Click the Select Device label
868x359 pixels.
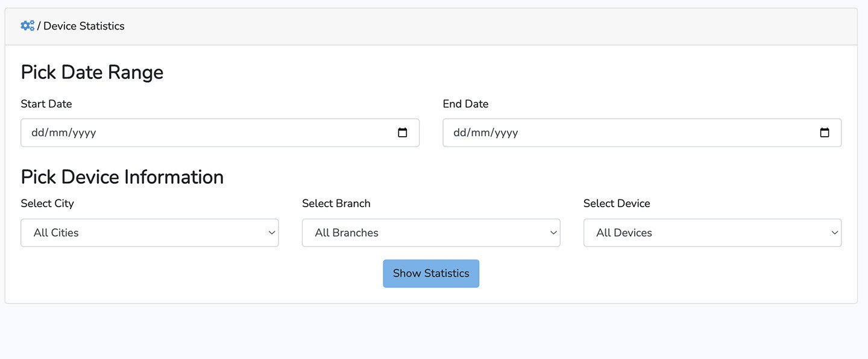[x=617, y=204]
